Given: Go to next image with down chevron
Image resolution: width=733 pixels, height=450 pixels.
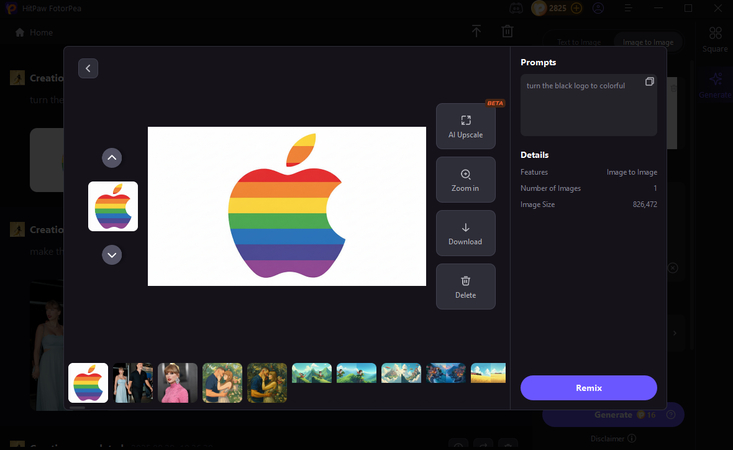Looking at the screenshot, I should 112,255.
